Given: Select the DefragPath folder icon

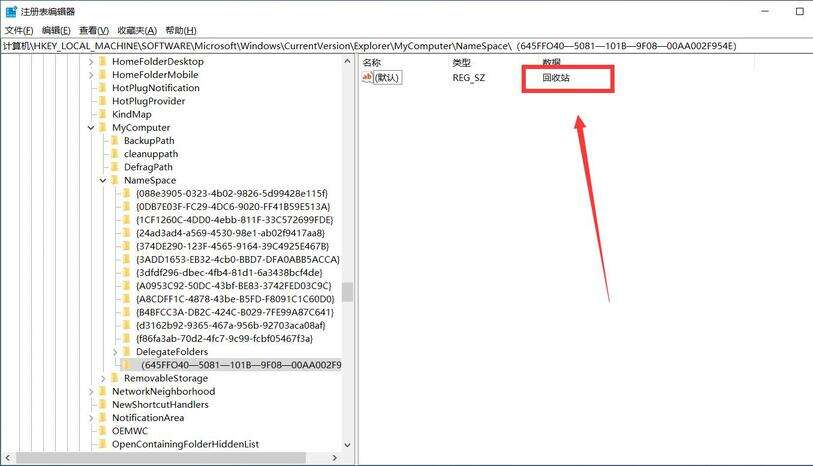Looking at the screenshot, I should coord(115,167).
